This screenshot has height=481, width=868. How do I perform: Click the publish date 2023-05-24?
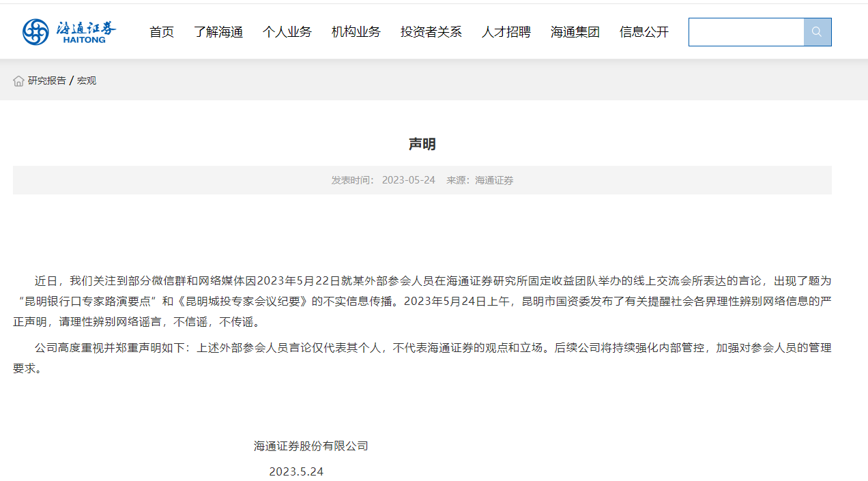[409, 180]
